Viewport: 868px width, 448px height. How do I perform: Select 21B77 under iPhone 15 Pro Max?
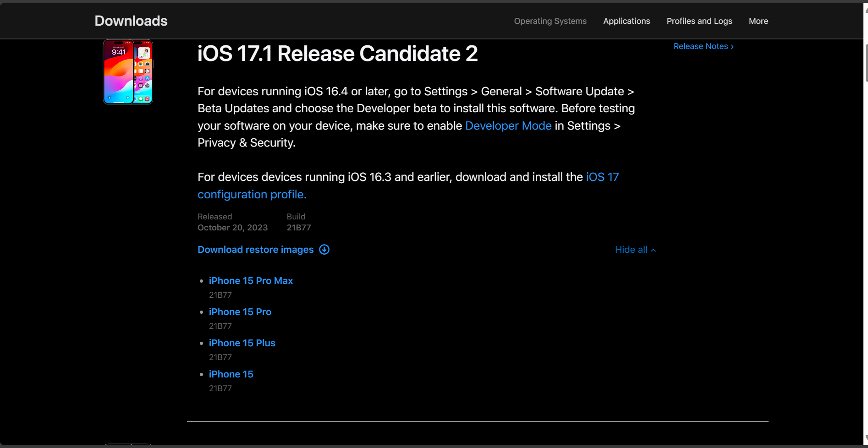[220, 295]
